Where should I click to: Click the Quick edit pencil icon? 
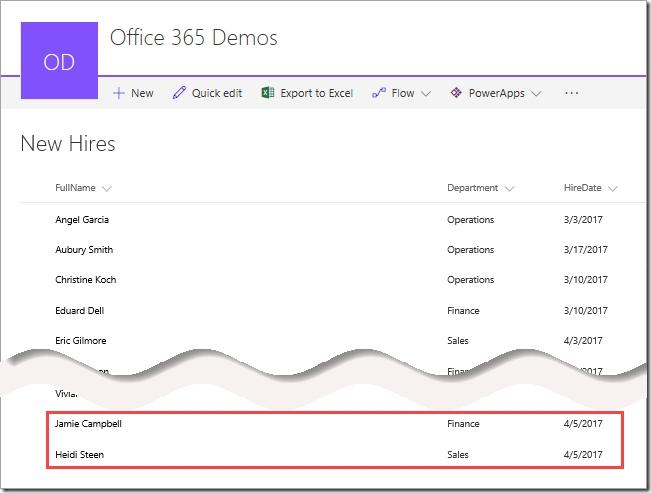pos(179,93)
